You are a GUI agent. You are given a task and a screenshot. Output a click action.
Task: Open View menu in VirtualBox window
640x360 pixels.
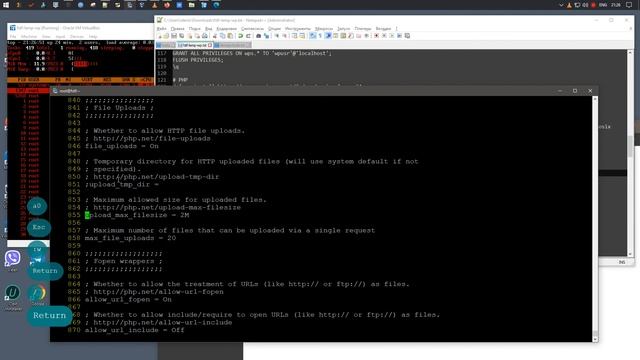pos(46,37)
